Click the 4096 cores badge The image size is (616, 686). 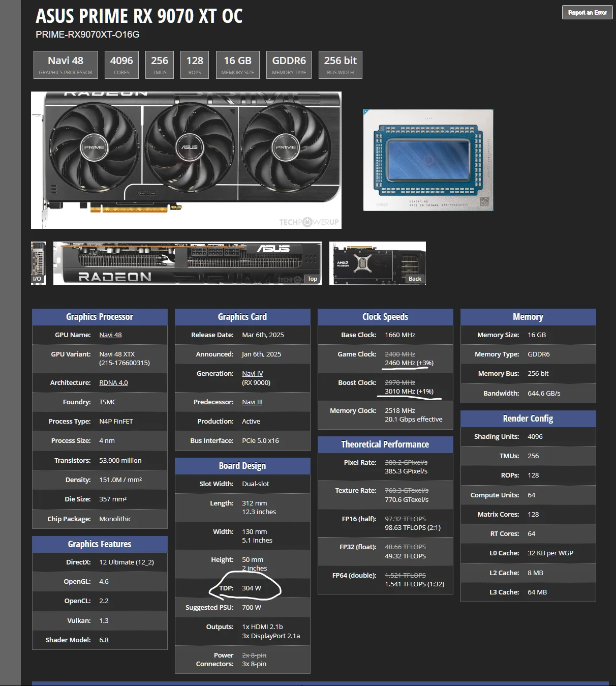click(x=121, y=65)
